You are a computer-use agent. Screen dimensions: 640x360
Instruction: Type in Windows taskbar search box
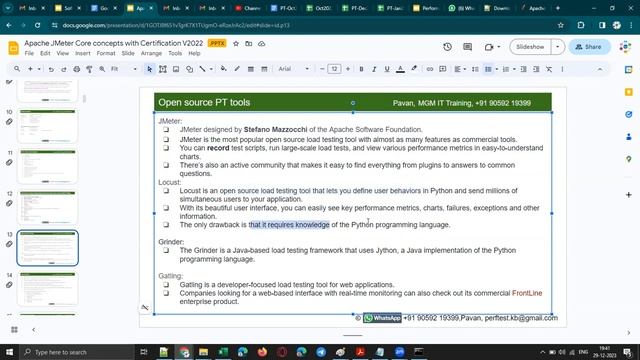pos(77,352)
